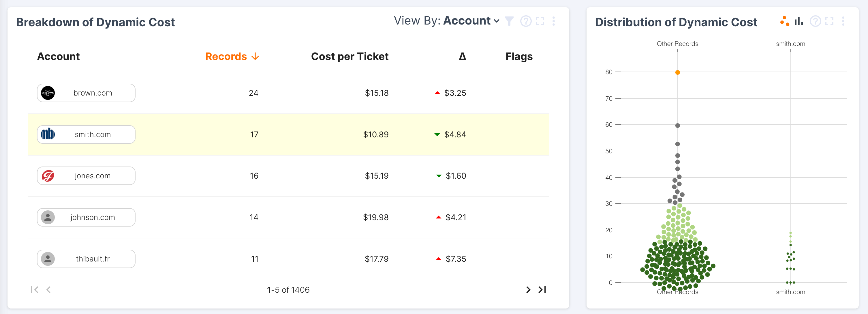Click the orange outlier dot near 80

[677, 72]
